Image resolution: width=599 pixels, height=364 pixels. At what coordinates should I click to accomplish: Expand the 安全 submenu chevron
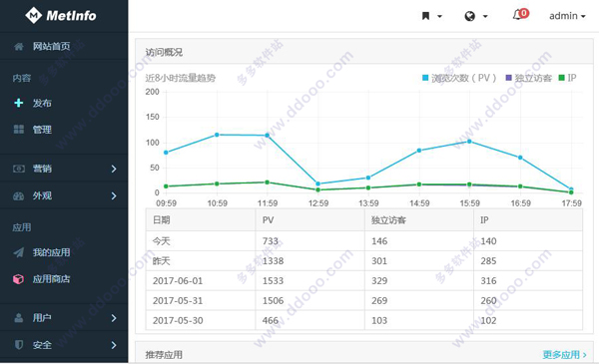pos(114,345)
